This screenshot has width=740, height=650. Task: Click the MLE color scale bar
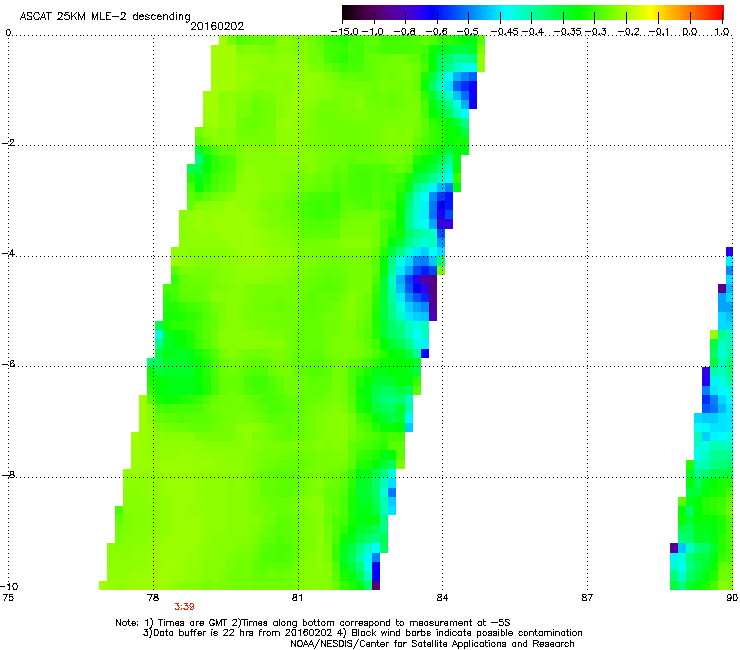pos(533,13)
